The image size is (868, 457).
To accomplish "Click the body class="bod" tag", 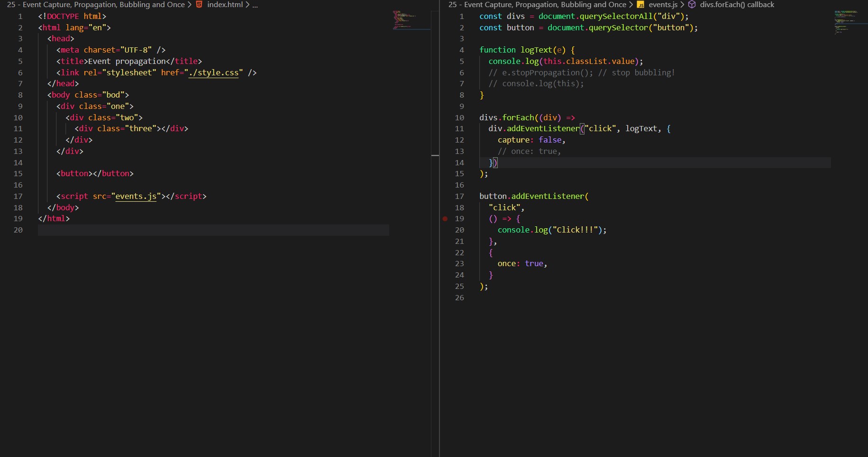I will (x=88, y=95).
